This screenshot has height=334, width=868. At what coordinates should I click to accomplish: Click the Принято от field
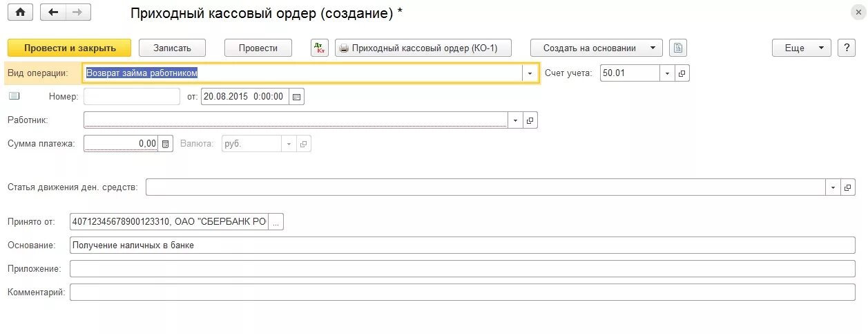pos(168,222)
